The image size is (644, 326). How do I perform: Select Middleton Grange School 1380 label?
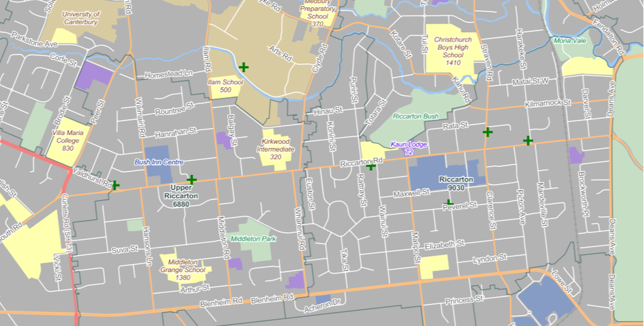(x=183, y=270)
